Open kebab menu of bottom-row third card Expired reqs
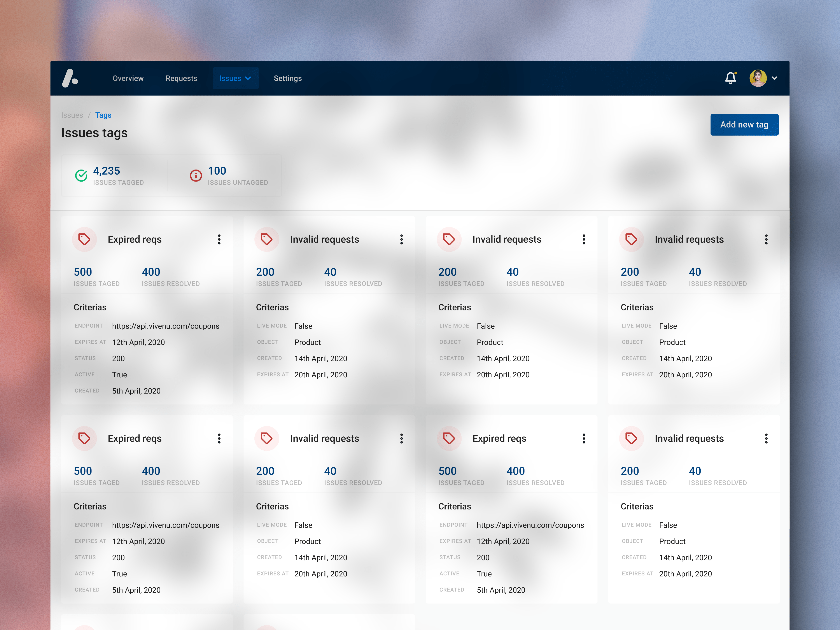This screenshot has width=840, height=630. [584, 438]
